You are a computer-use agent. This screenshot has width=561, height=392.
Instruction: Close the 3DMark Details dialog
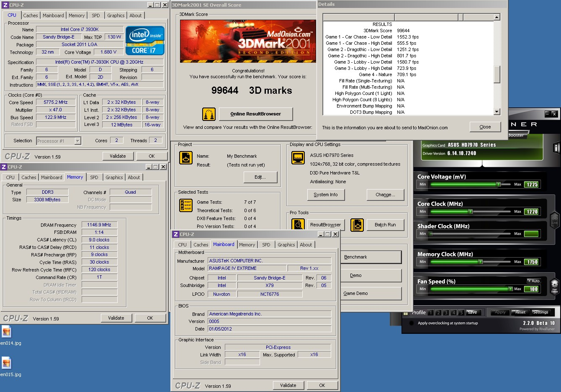[485, 127]
